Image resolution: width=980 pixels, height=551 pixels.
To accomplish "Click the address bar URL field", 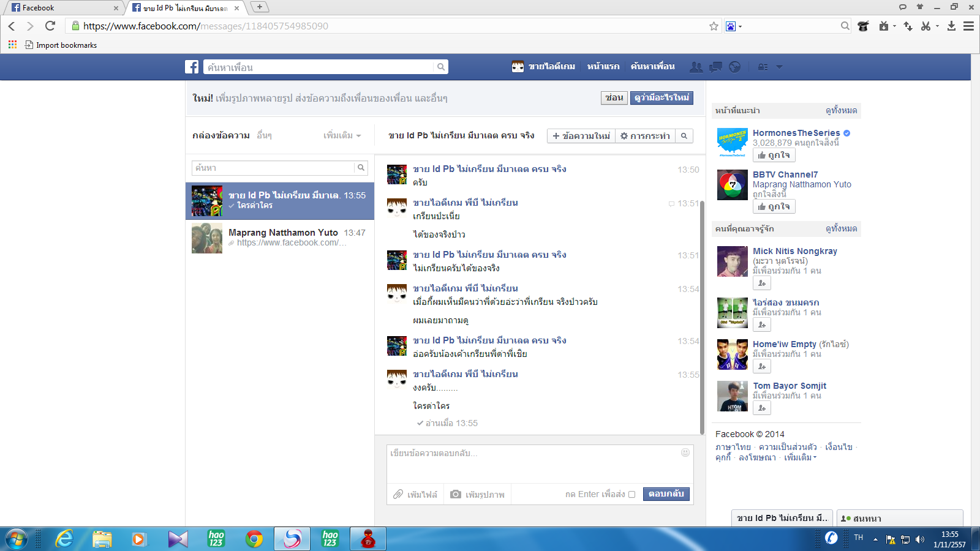I will (x=392, y=26).
